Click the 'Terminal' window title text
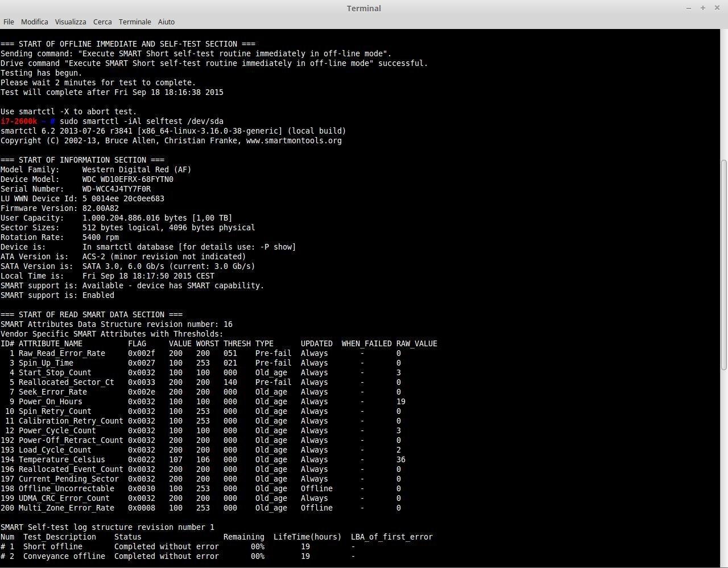728x568 pixels. [x=364, y=8]
